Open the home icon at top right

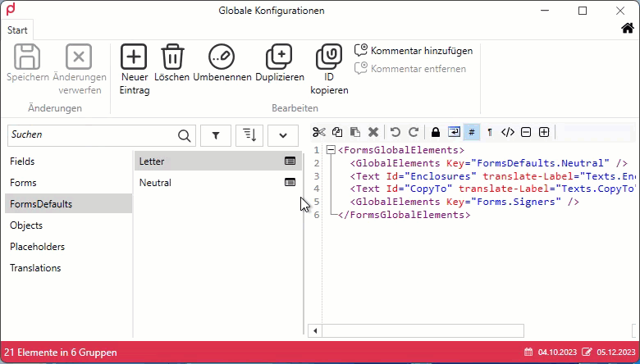point(628,28)
